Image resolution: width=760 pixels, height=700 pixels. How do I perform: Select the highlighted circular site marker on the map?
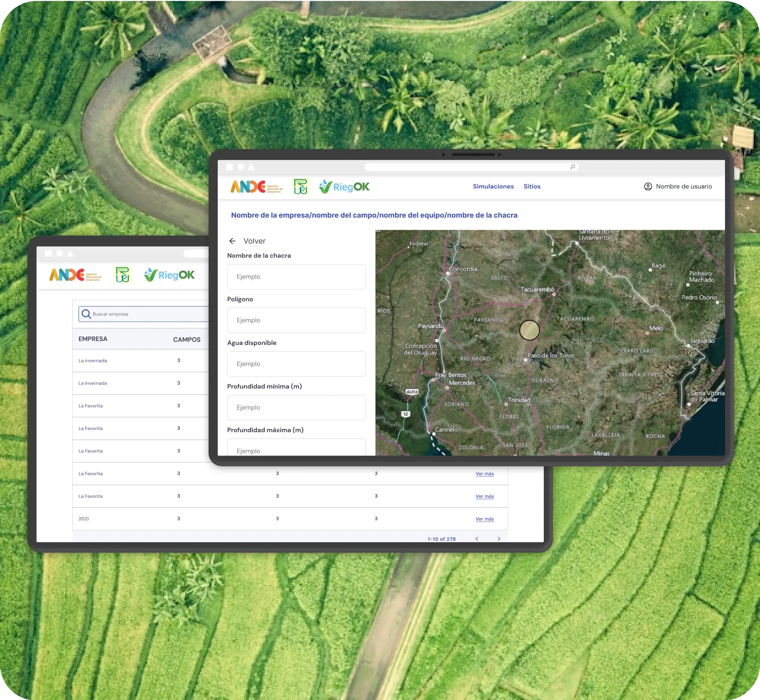pyautogui.click(x=530, y=330)
